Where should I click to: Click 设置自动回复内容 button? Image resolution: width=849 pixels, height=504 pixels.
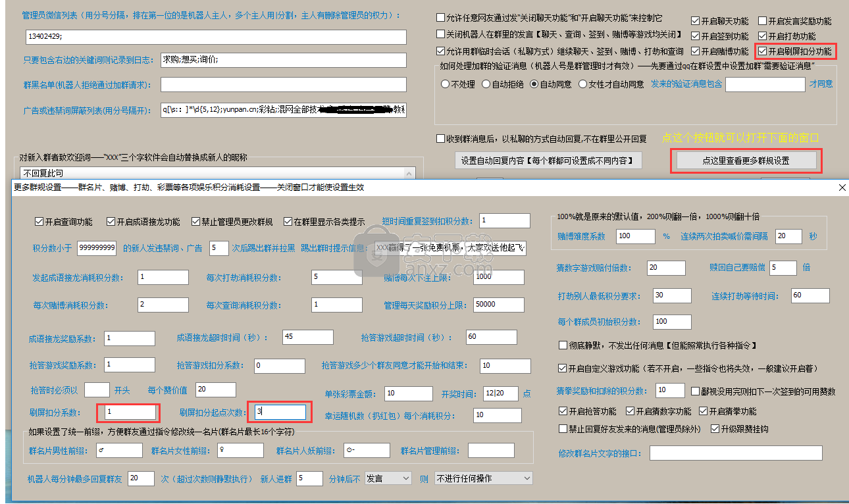[548, 161]
